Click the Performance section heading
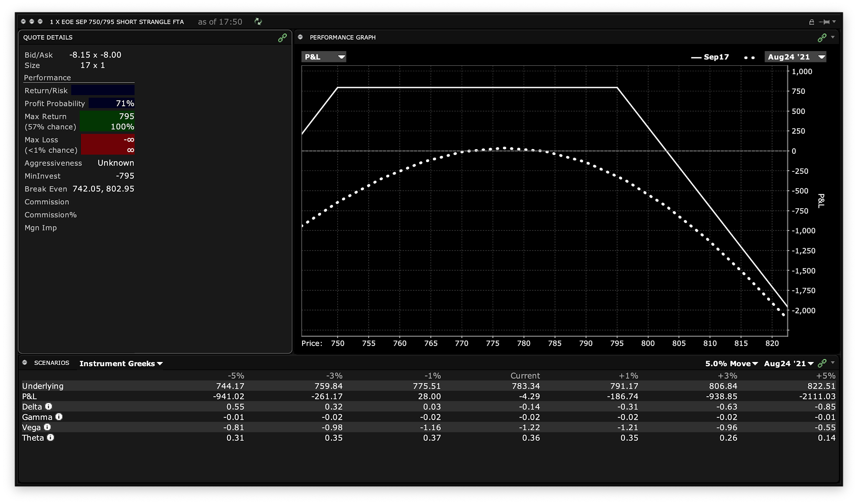 coord(47,78)
